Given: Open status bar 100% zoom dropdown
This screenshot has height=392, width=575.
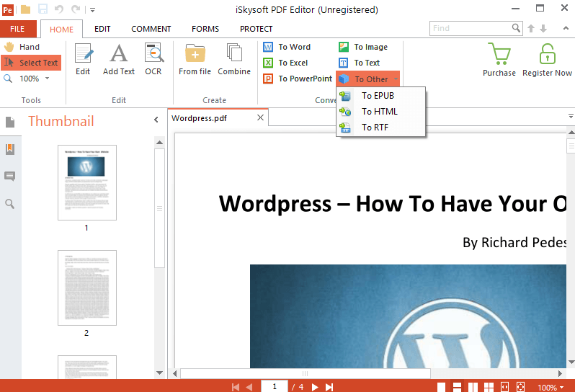Looking at the screenshot, I should point(551,387).
